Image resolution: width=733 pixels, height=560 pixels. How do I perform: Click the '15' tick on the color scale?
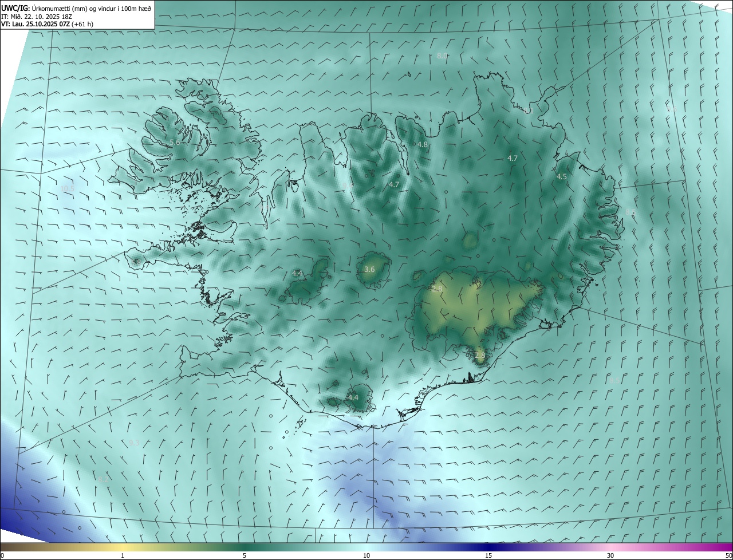tap(488, 555)
